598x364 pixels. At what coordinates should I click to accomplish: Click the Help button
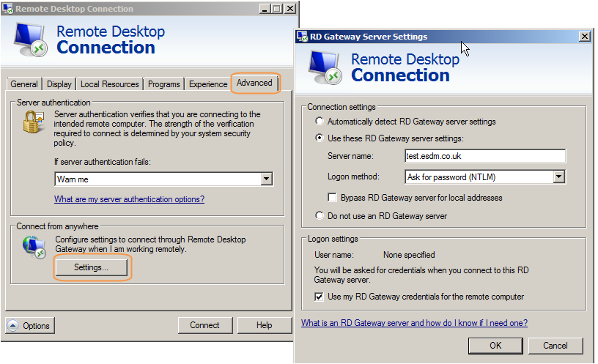click(265, 325)
